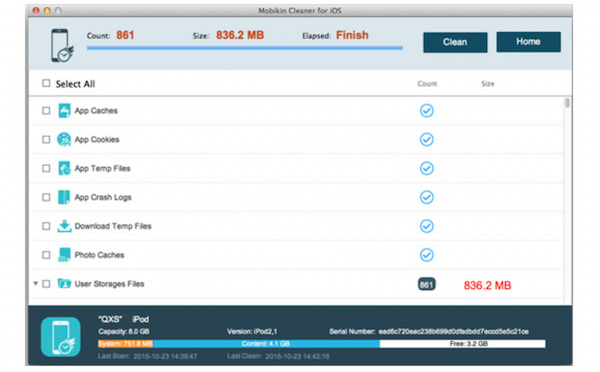Screen dimensions: 600x372
Task: Click the checkmark status for Download Temp Files
Action: [427, 226]
